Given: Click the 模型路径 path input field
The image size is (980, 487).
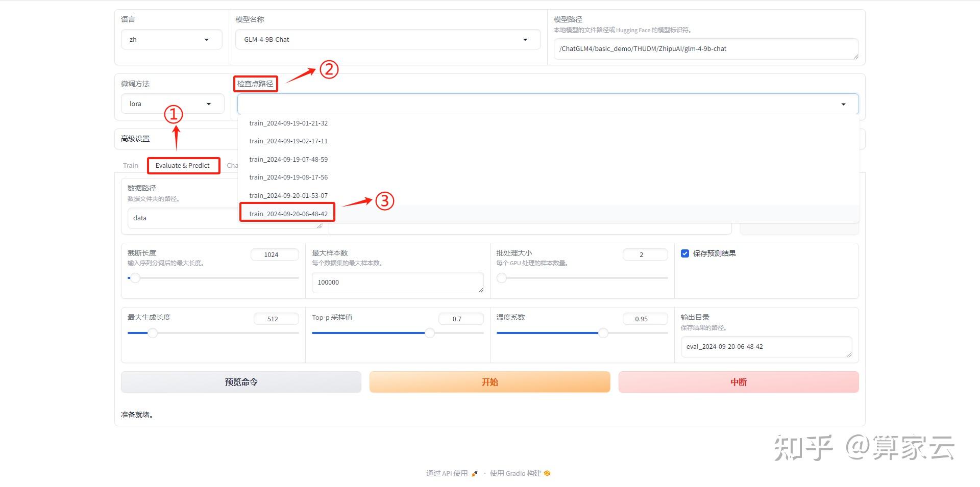Looking at the screenshot, I should click(706, 48).
